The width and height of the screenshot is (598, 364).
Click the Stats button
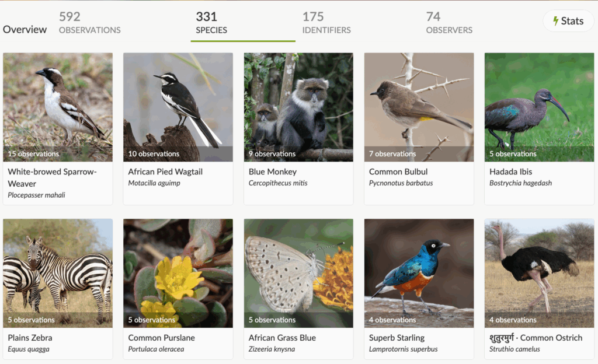[568, 20]
